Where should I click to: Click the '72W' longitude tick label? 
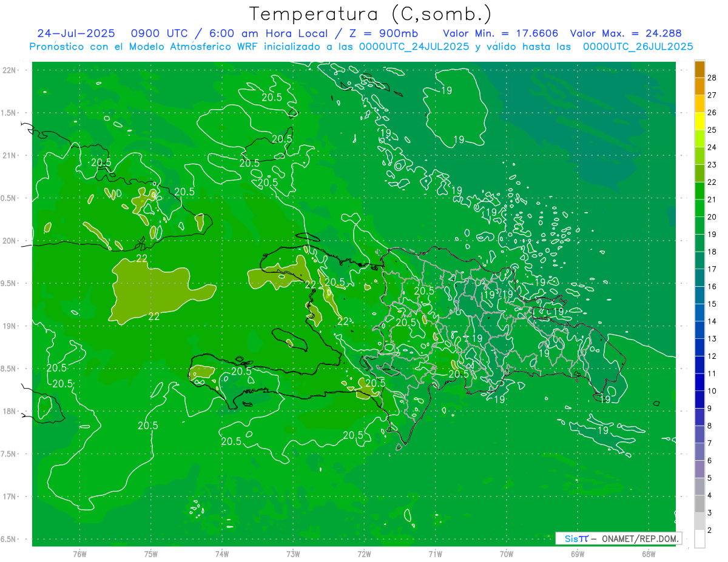pyautogui.click(x=364, y=554)
